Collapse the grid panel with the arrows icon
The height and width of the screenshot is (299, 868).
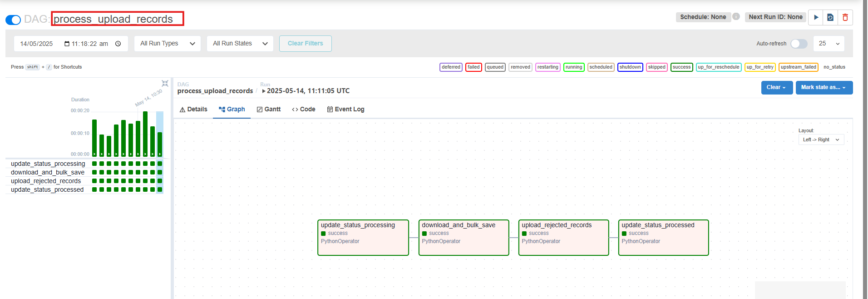[165, 84]
